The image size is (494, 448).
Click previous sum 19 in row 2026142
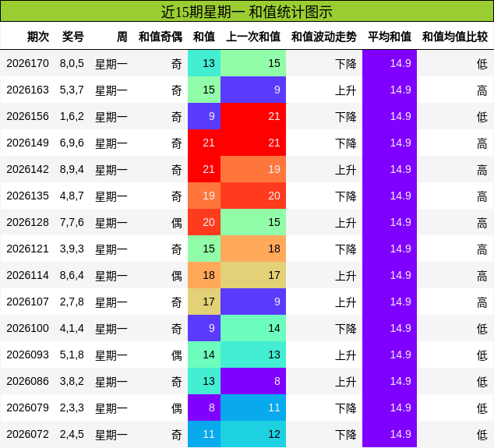tap(253, 169)
